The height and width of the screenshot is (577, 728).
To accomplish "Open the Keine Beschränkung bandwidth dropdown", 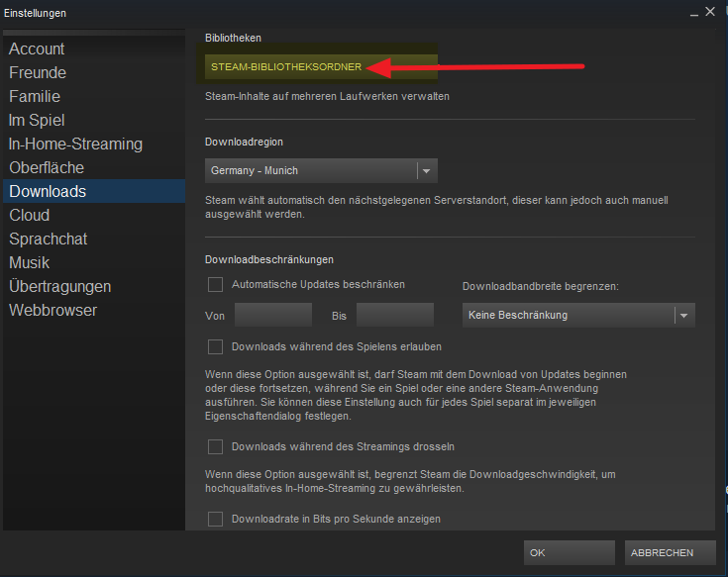I will pos(578,316).
